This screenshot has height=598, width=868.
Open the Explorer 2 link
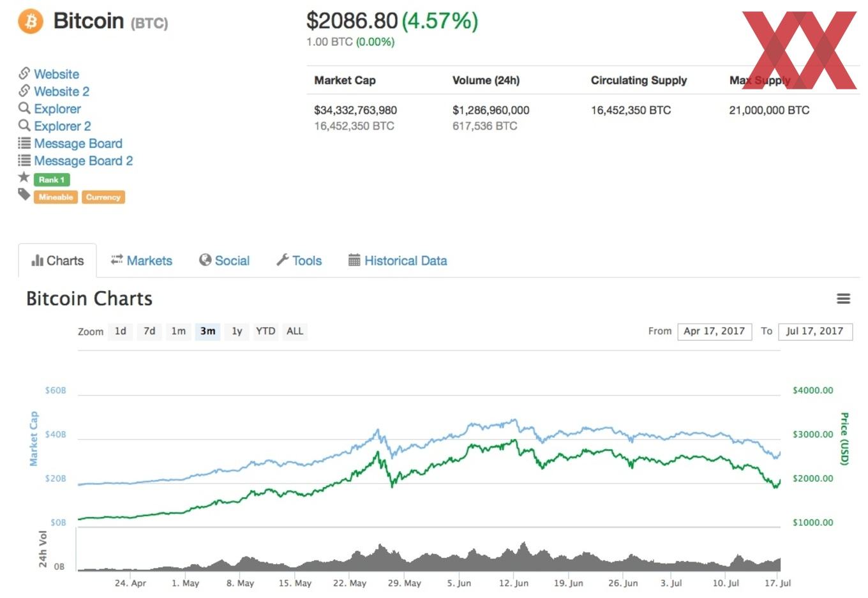[x=63, y=126]
